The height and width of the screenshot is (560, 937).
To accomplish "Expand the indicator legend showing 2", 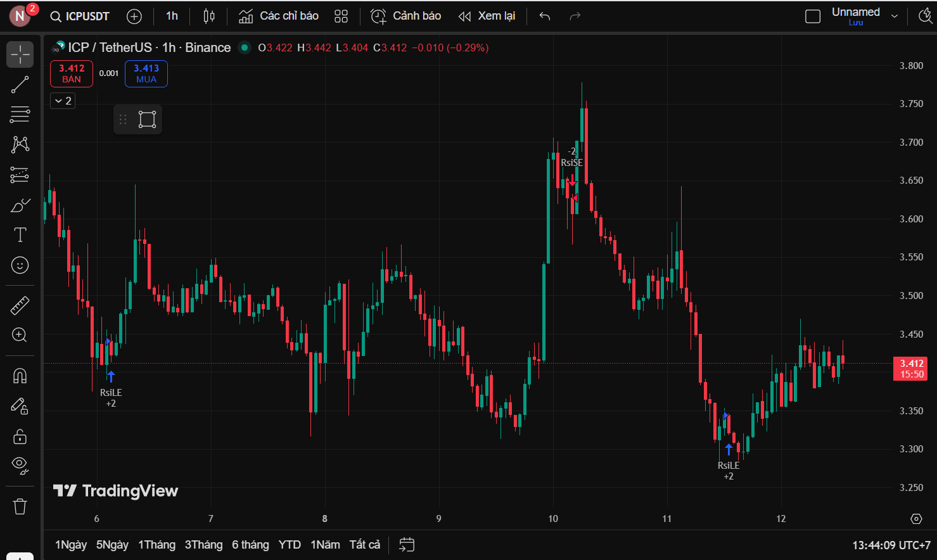I will [x=63, y=101].
